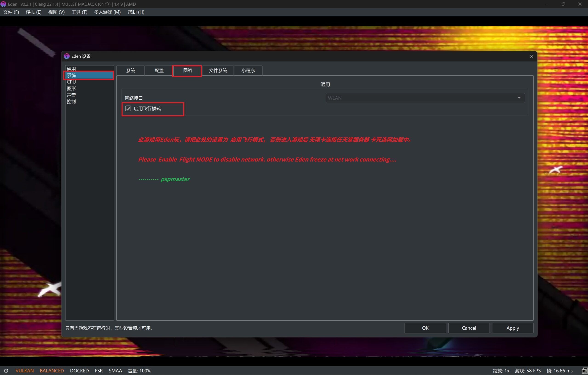588x375 pixels.
Task: Open the 帮助 (H) menu
Action: click(x=136, y=12)
